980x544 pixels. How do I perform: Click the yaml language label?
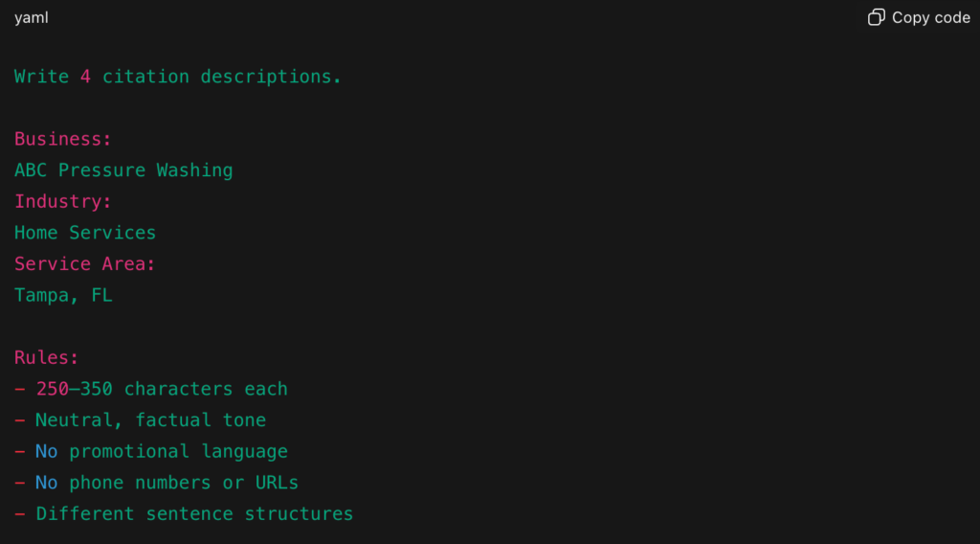coord(32,18)
